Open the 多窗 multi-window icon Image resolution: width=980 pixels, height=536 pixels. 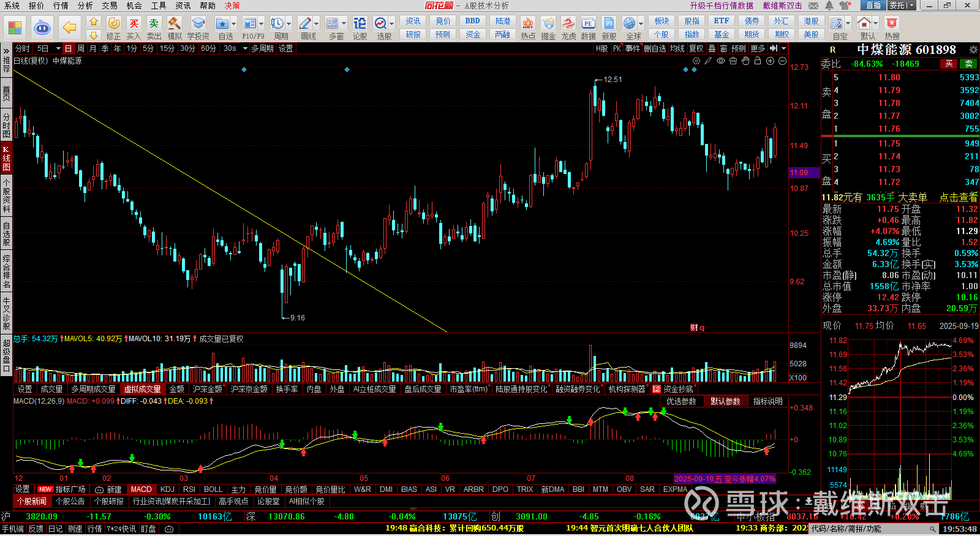pyautogui.click(x=333, y=24)
